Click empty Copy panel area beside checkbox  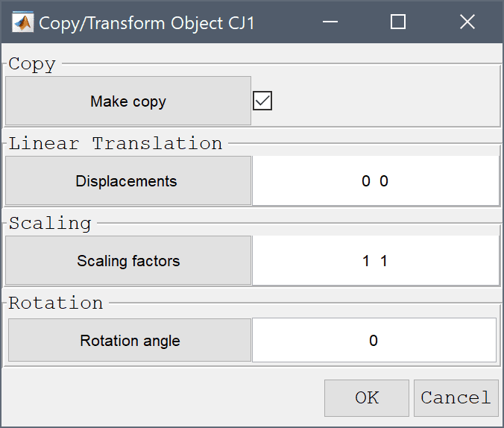(x=385, y=101)
